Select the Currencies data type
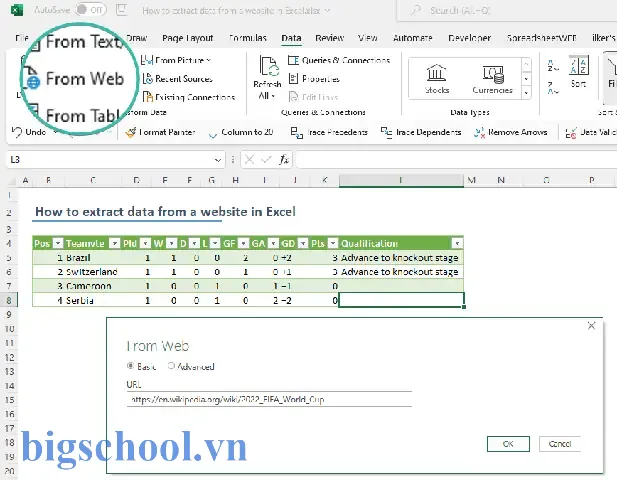617x480 pixels. point(493,79)
